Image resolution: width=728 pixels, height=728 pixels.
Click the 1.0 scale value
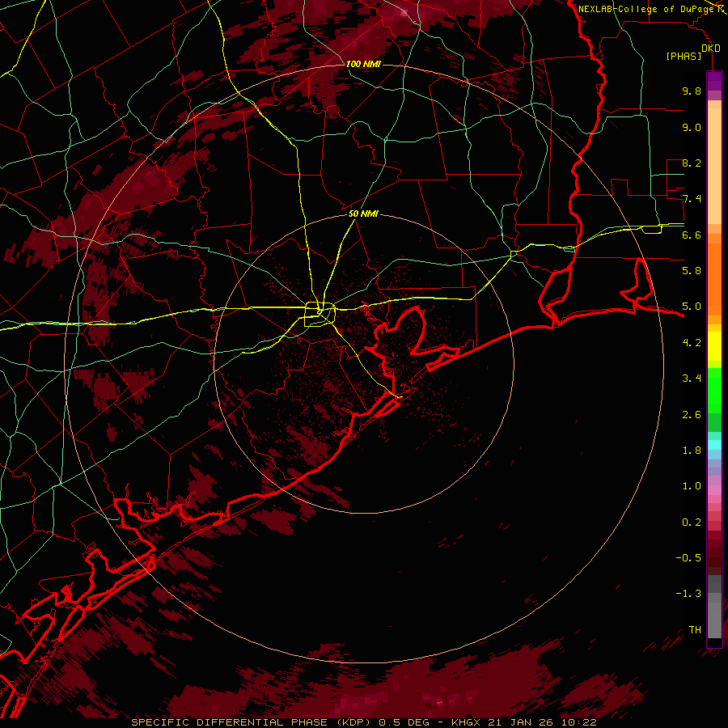point(692,486)
